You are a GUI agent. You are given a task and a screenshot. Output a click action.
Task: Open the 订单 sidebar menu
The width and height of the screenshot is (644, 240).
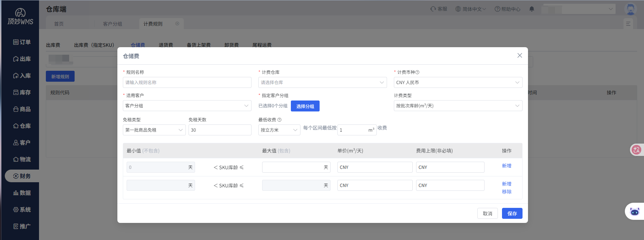(x=22, y=42)
